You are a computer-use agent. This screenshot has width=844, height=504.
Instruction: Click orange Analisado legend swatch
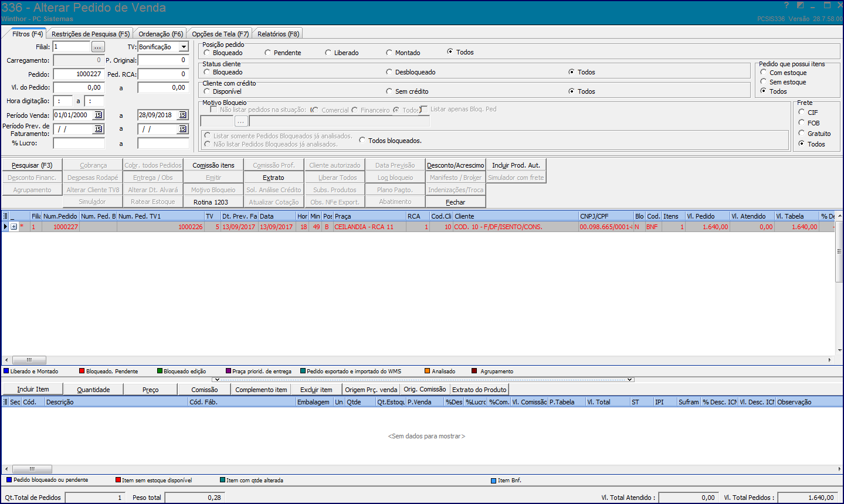428,371
